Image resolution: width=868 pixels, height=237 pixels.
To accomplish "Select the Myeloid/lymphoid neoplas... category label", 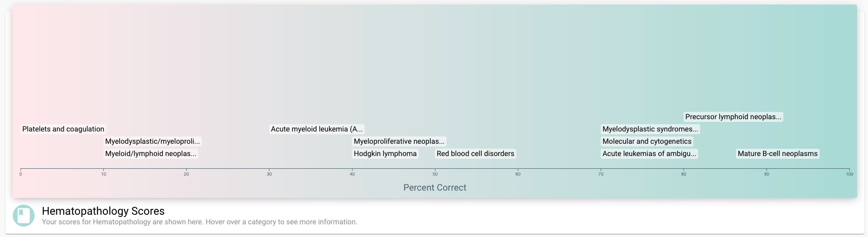I will tap(151, 154).
